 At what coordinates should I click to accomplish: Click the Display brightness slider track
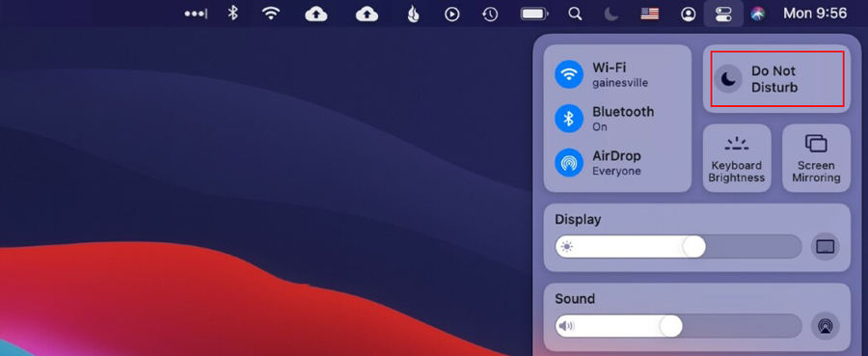678,246
